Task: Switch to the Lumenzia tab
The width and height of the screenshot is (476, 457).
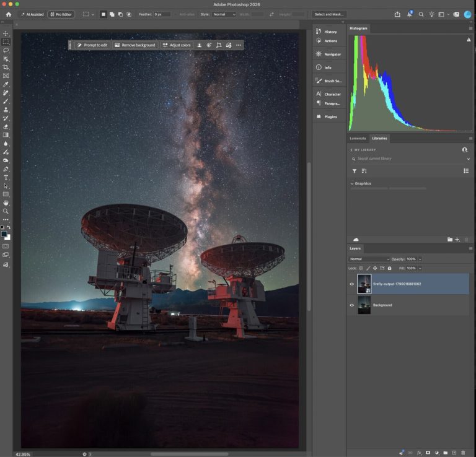Action: pos(358,138)
